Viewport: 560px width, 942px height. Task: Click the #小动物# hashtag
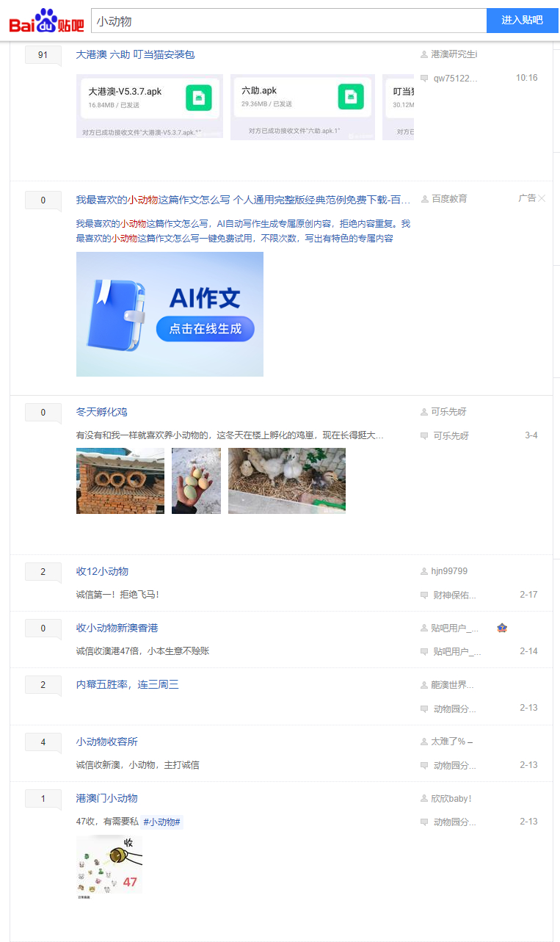tap(161, 822)
